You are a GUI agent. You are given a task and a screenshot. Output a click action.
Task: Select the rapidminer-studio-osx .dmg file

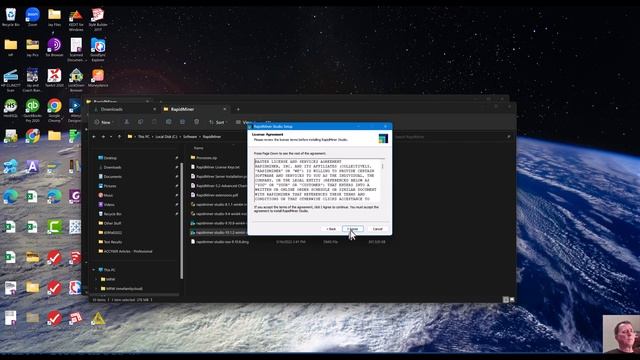click(222, 242)
